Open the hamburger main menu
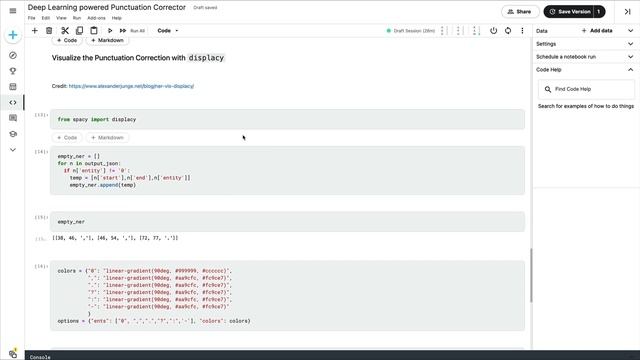This screenshot has height=360, width=640. [13, 11]
